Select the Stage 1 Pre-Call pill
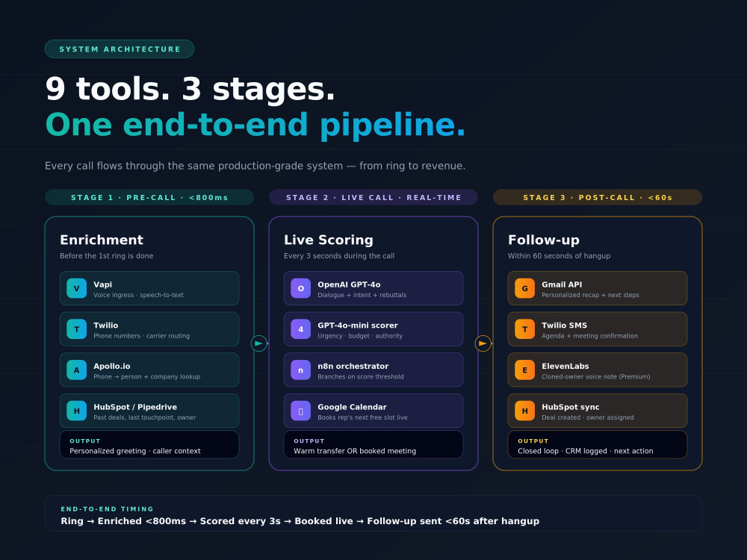The height and width of the screenshot is (560, 747). pyautogui.click(x=149, y=197)
